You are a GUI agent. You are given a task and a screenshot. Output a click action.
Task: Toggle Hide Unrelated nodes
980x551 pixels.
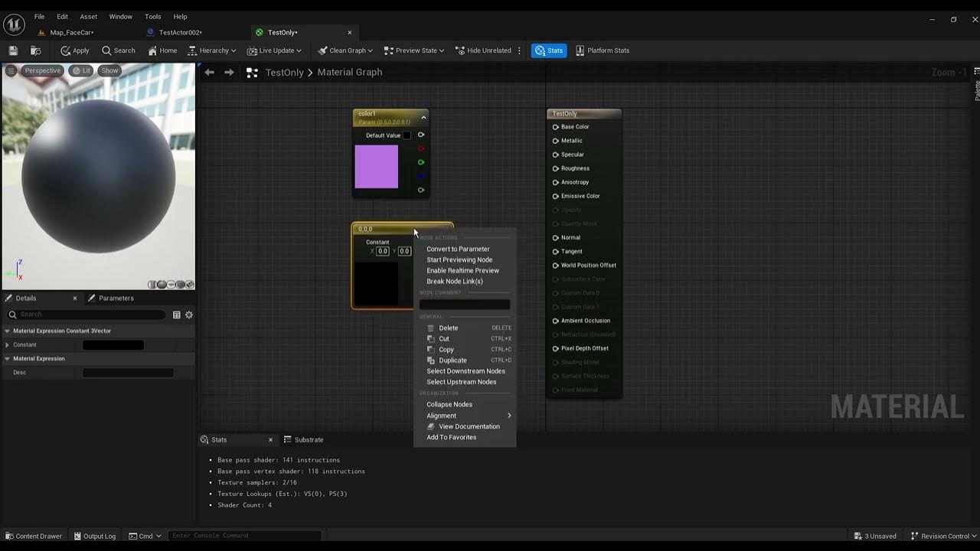(483, 51)
